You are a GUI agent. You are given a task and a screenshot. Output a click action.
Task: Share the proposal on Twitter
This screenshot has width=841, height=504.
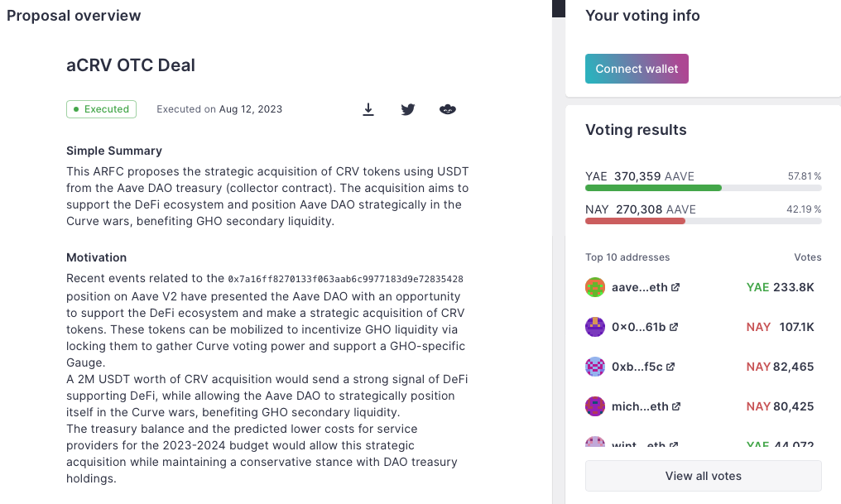[408, 109]
